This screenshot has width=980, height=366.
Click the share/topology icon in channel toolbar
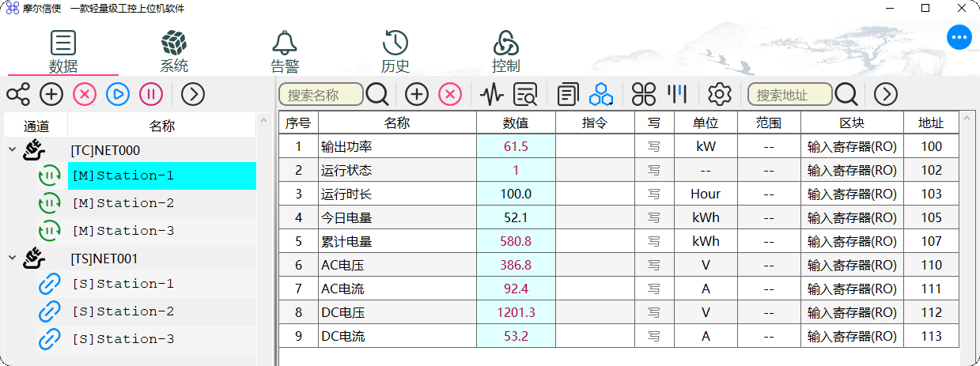click(x=17, y=95)
